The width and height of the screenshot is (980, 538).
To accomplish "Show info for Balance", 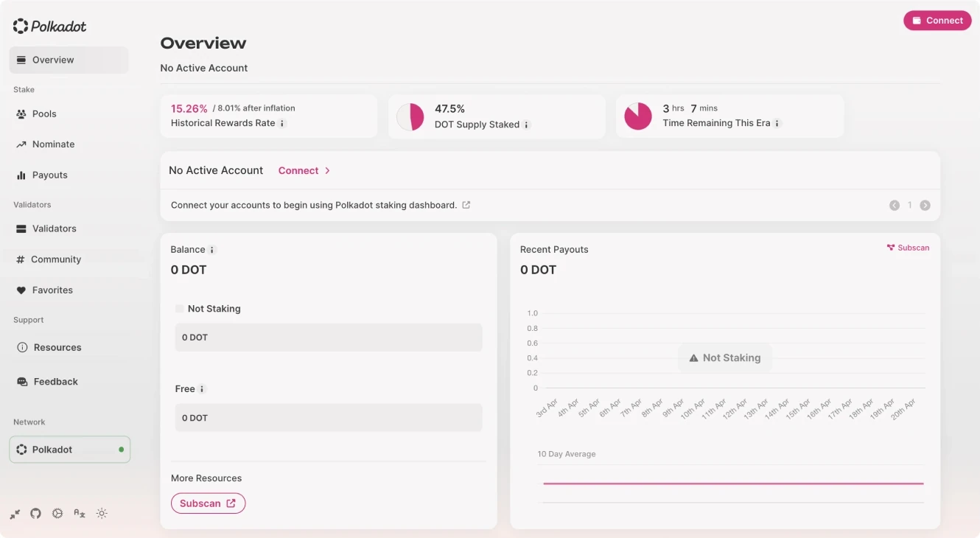I will (x=212, y=250).
